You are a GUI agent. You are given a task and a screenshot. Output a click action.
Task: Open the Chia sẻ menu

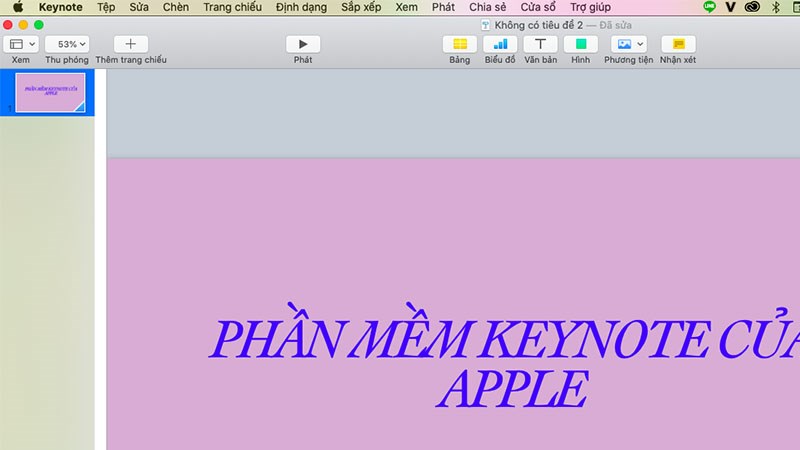point(487,7)
